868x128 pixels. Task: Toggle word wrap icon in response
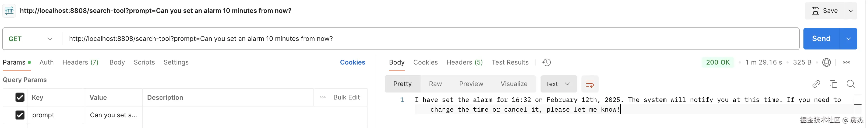[590, 84]
